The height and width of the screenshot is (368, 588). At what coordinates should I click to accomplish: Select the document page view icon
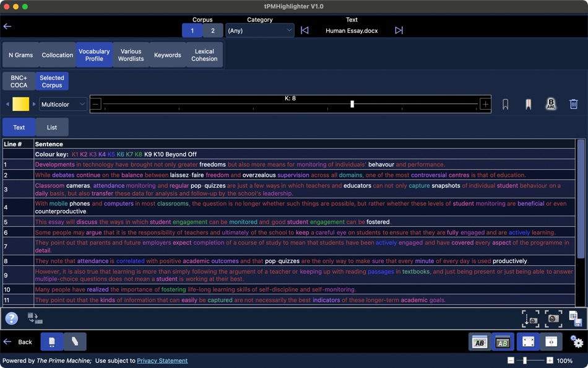52,342
